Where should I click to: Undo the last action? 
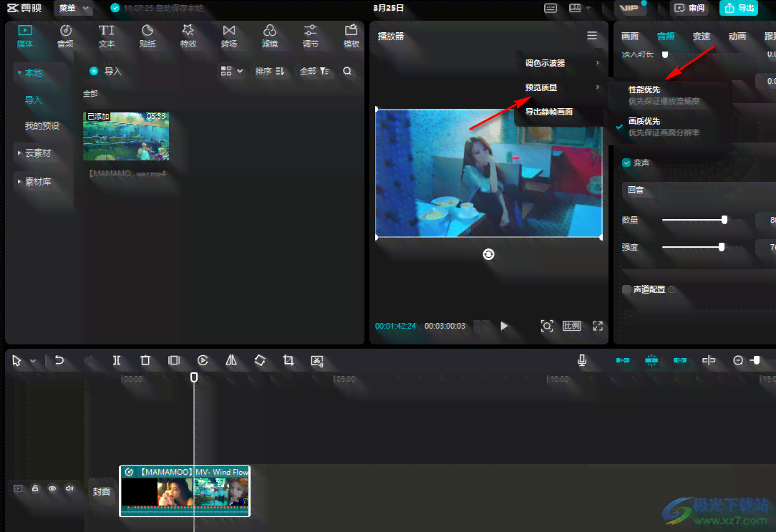[59, 360]
